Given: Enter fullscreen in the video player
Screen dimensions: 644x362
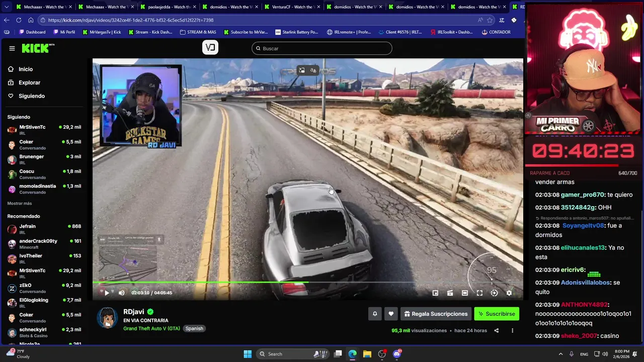Looking at the screenshot, I should click(479, 293).
